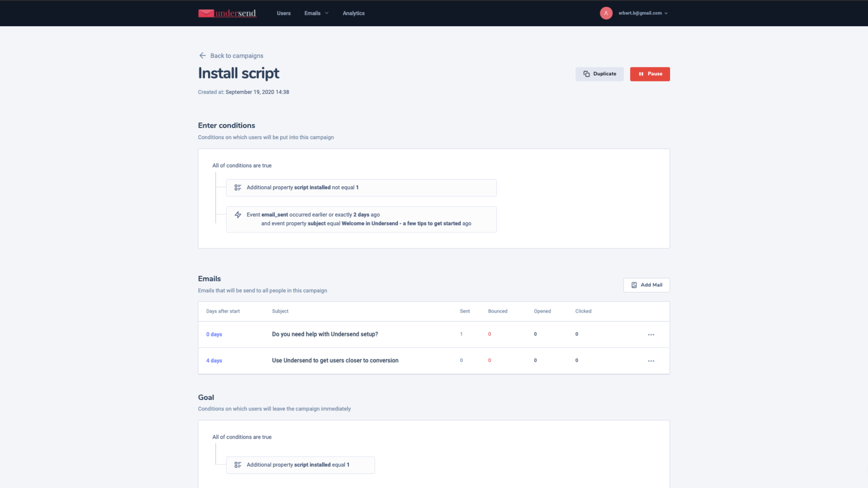Open email 'Use Undersend to get users closer to conversion'
This screenshot has height=488, width=868.
pyautogui.click(x=335, y=360)
